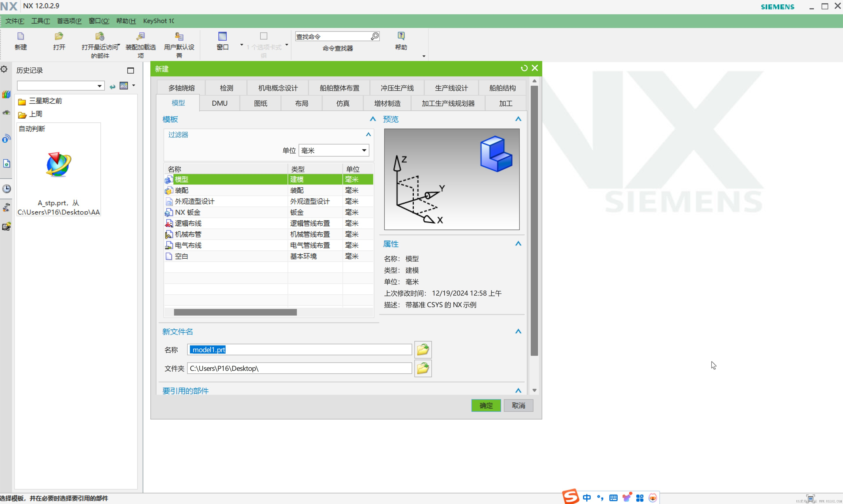
Task: Click the file name field model1.prt
Action: (299, 349)
